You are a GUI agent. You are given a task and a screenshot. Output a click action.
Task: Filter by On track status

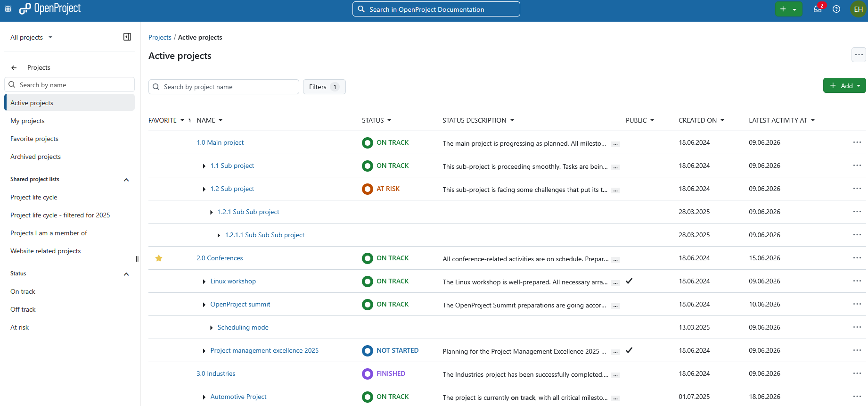(23, 291)
